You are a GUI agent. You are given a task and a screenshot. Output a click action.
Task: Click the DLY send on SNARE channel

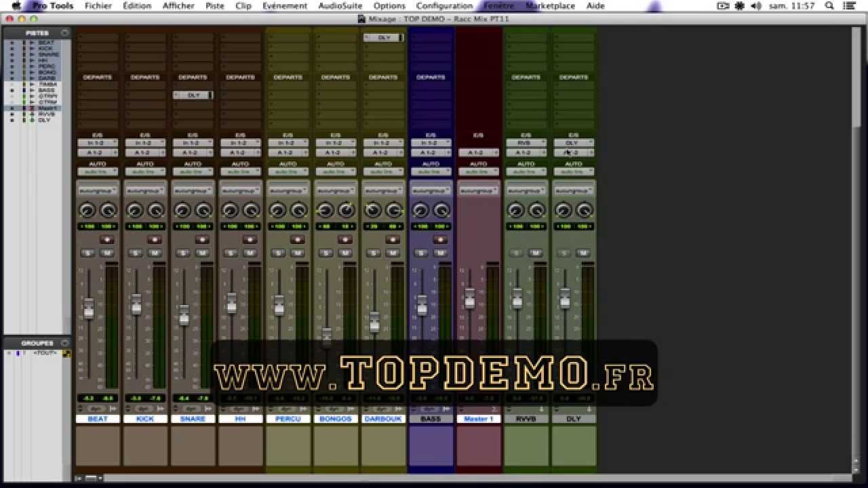coord(193,95)
